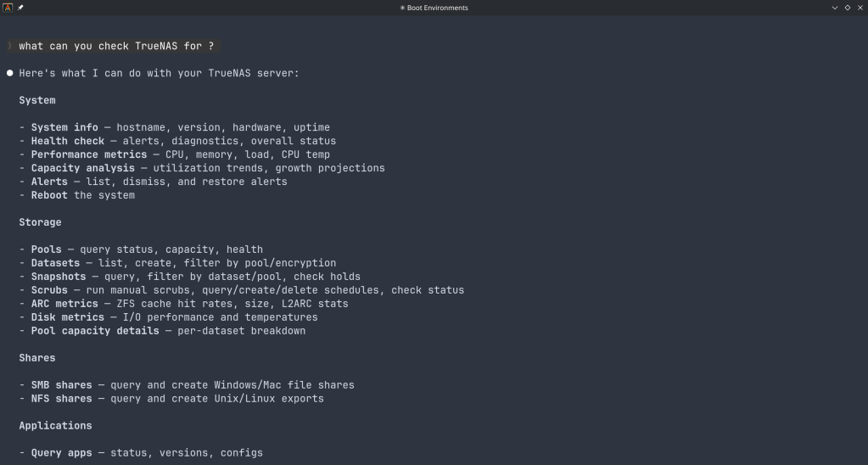Minimize the terminal window
The height and width of the screenshot is (465, 868).
(835, 8)
